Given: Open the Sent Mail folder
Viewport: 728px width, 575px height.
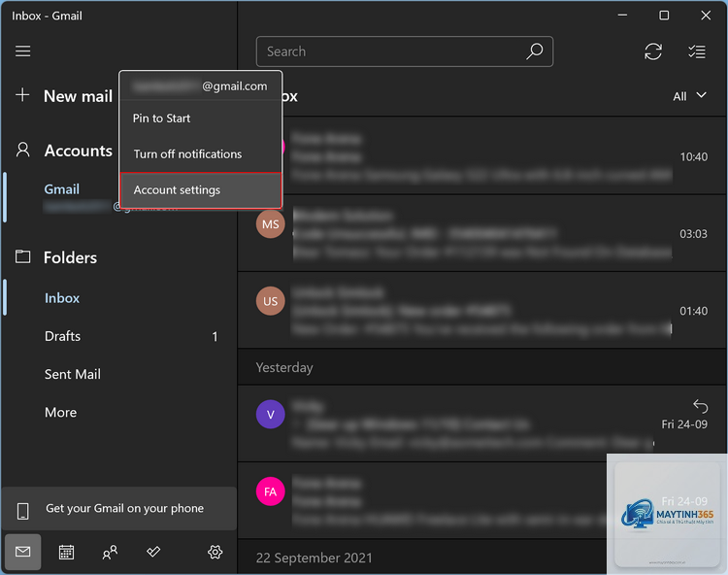Looking at the screenshot, I should [73, 374].
